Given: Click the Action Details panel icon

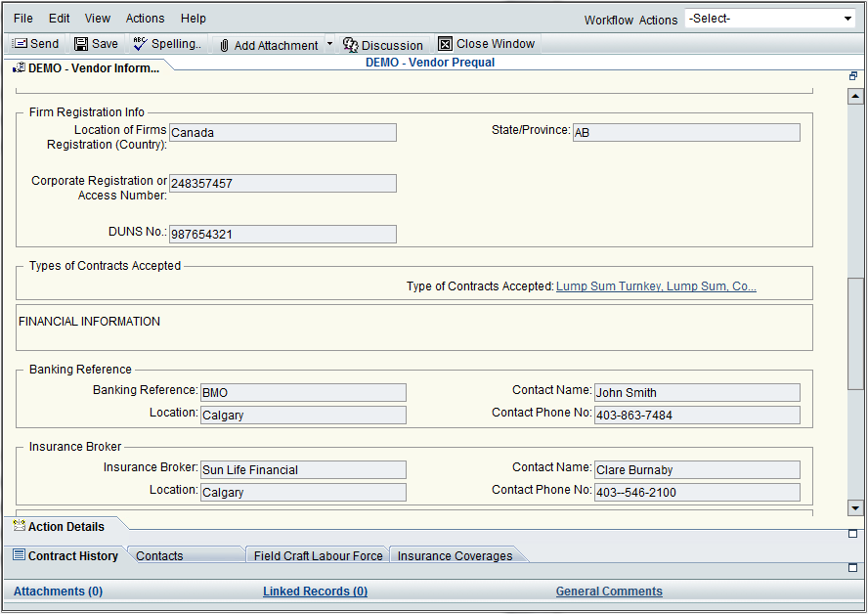Looking at the screenshot, I should point(19,526).
